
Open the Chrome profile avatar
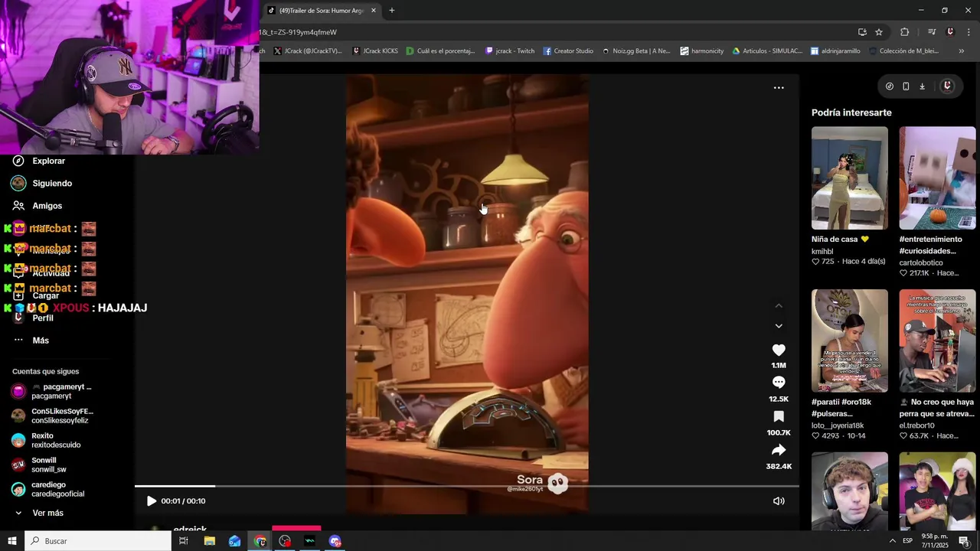coord(950,32)
